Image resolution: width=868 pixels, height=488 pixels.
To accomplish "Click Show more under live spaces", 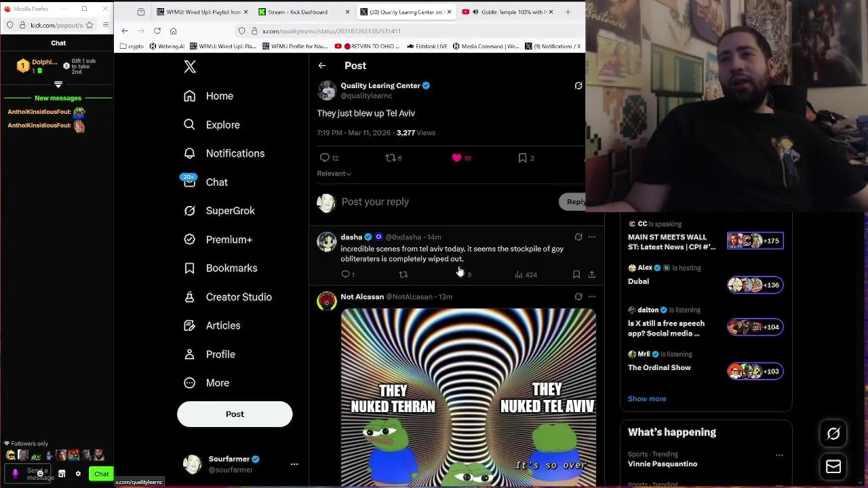I will coord(647,399).
